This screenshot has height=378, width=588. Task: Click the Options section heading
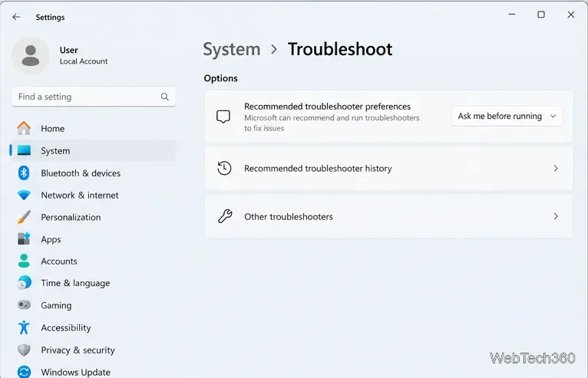pos(221,78)
